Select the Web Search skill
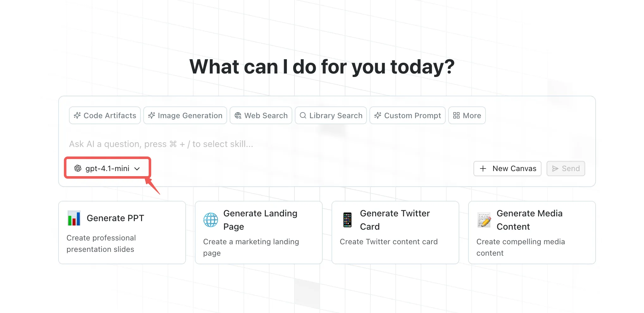Image resolution: width=644 pixels, height=313 pixels. click(261, 116)
